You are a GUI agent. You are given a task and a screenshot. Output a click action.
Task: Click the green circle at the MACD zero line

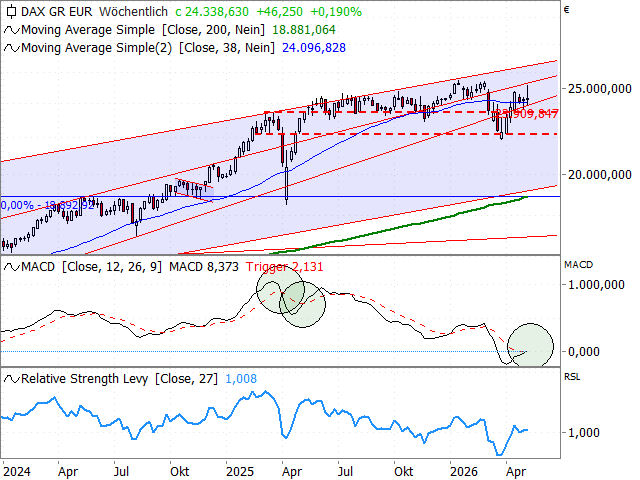click(x=530, y=346)
